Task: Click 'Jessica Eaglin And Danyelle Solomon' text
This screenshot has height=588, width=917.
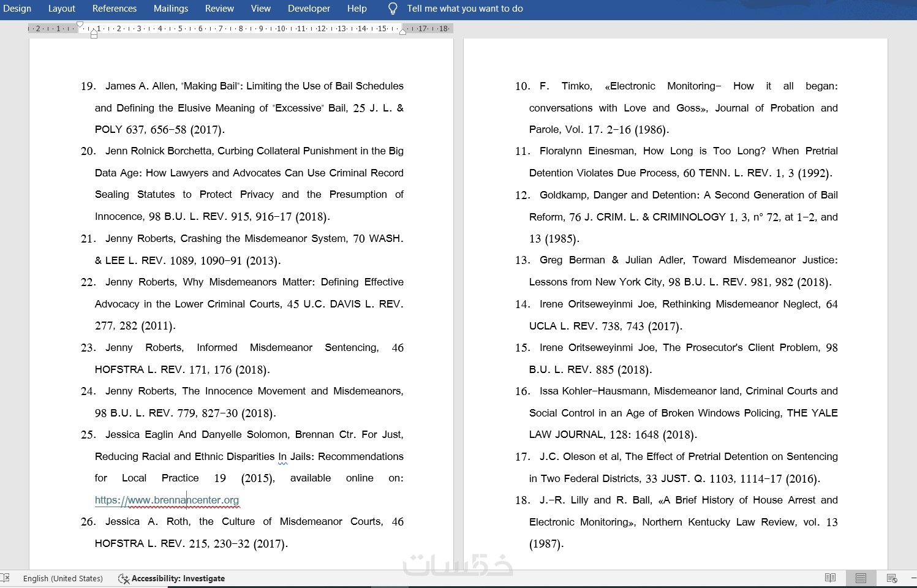Action: click(x=197, y=434)
